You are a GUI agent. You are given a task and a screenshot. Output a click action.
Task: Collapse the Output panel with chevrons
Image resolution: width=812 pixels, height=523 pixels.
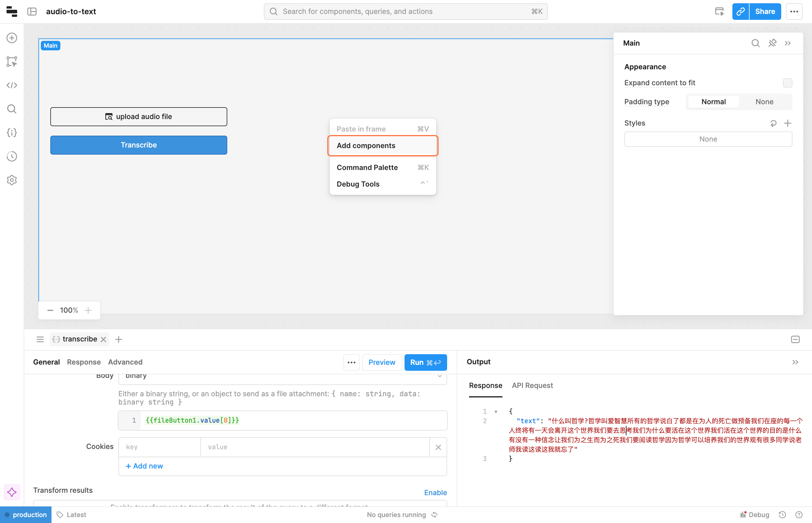(x=795, y=362)
